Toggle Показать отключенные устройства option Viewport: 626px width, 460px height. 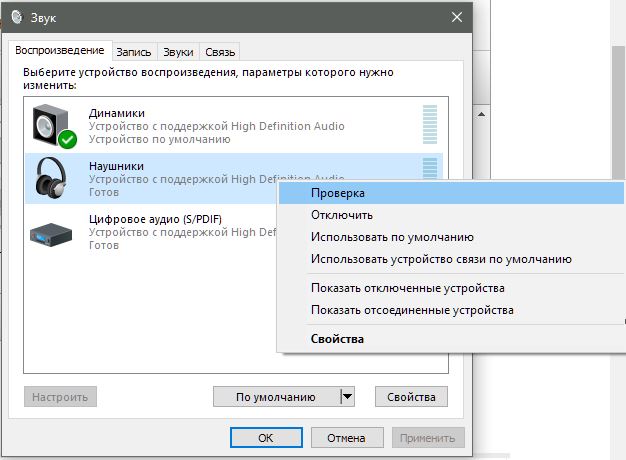pyautogui.click(x=407, y=288)
